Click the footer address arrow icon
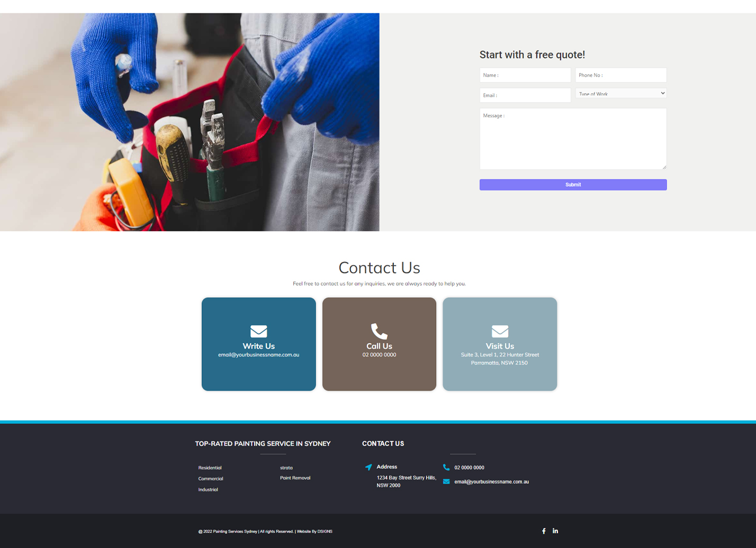756x548 pixels. pyautogui.click(x=368, y=467)
